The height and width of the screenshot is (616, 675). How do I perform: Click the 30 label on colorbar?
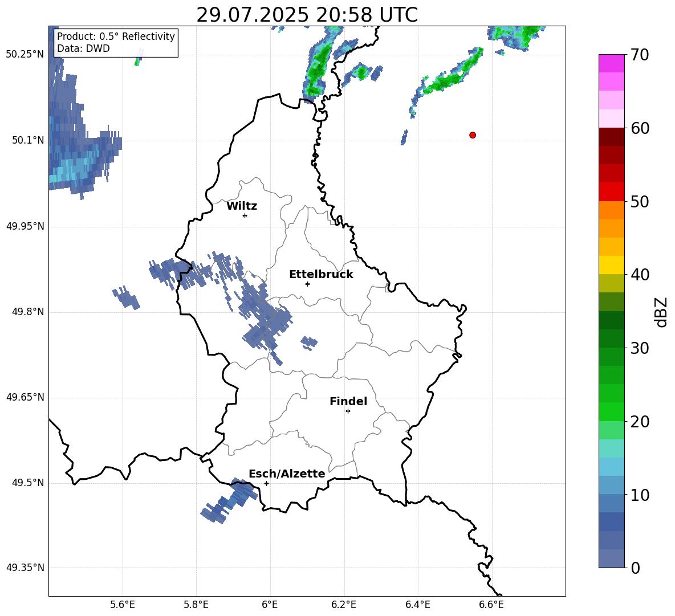tap(639, 348)
